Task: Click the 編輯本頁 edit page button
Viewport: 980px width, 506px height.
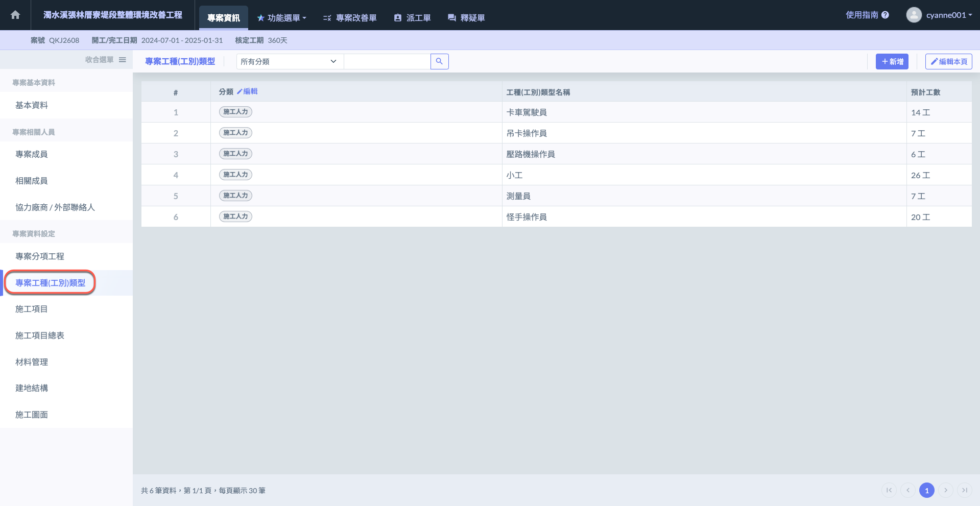Action: point(948,61)
